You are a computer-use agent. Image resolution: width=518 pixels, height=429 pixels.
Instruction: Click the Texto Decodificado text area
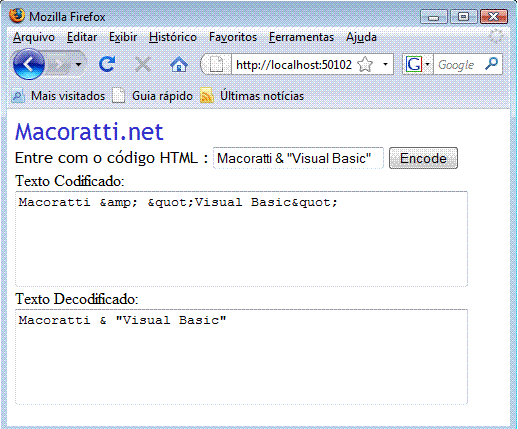click(242, 357)
